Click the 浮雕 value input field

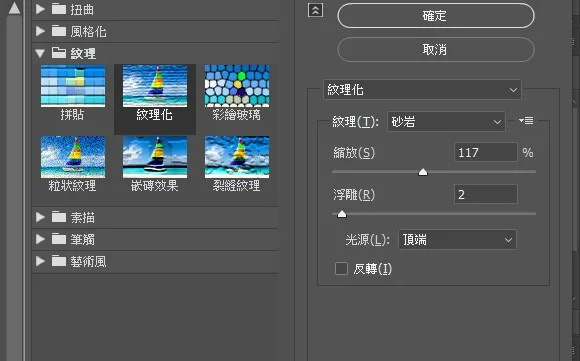(485, 194)
